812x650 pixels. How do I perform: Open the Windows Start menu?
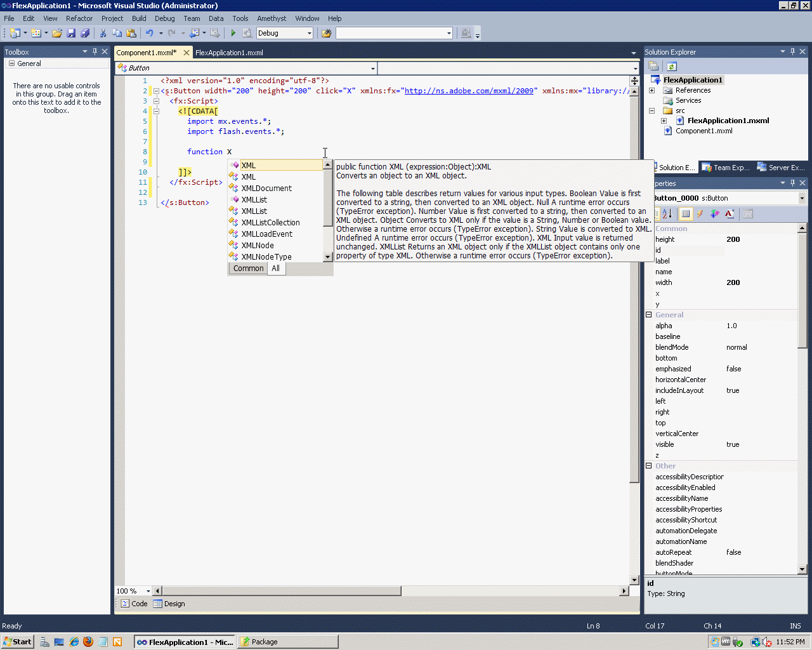pyautogui.click(x=17, y=642)
